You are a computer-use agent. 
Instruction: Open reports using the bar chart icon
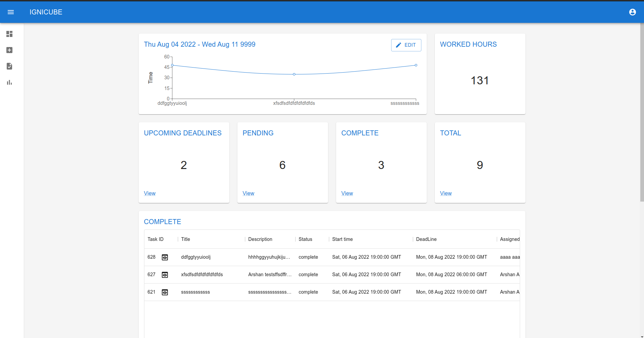[9, 82]
